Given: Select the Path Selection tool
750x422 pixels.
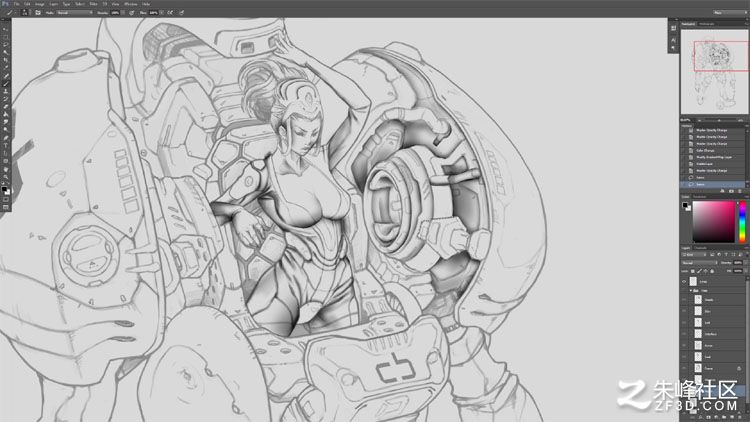Looking at the screenshot, I should 6,153.
